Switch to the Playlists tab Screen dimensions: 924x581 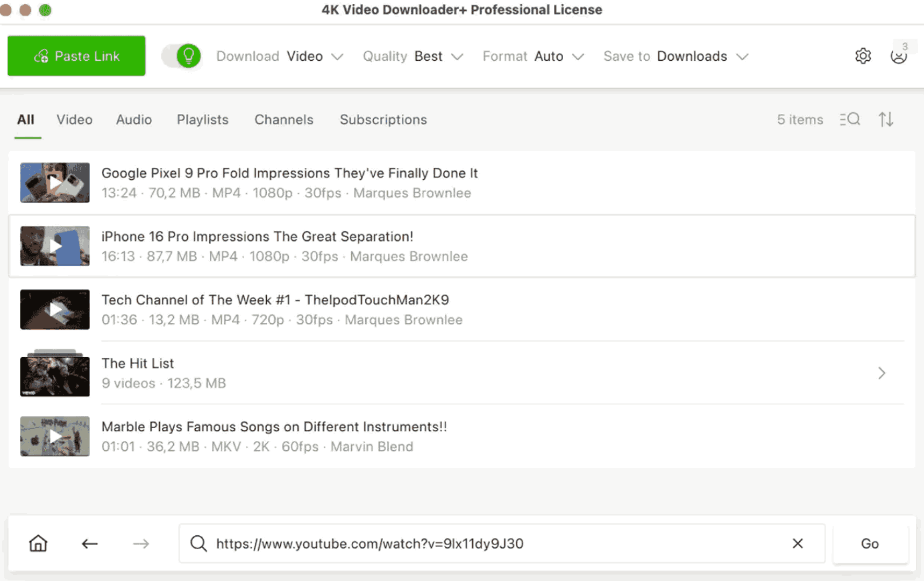(x=203, y=119)
